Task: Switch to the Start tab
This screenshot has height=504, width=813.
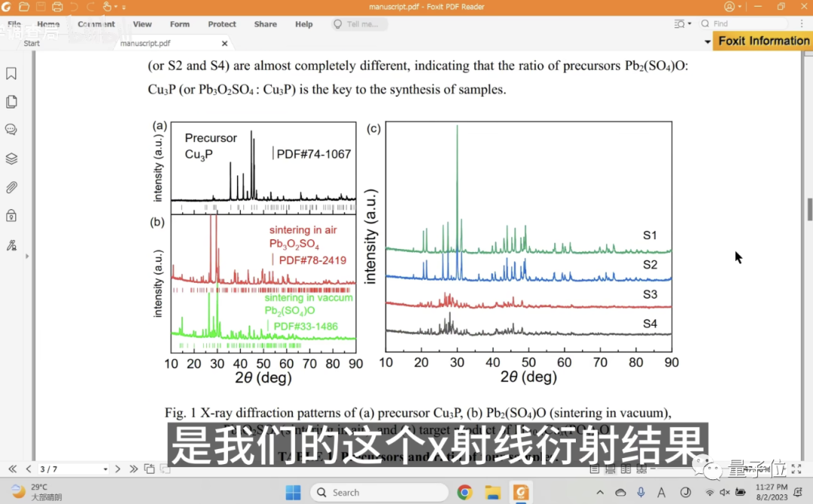Action: 32,44
